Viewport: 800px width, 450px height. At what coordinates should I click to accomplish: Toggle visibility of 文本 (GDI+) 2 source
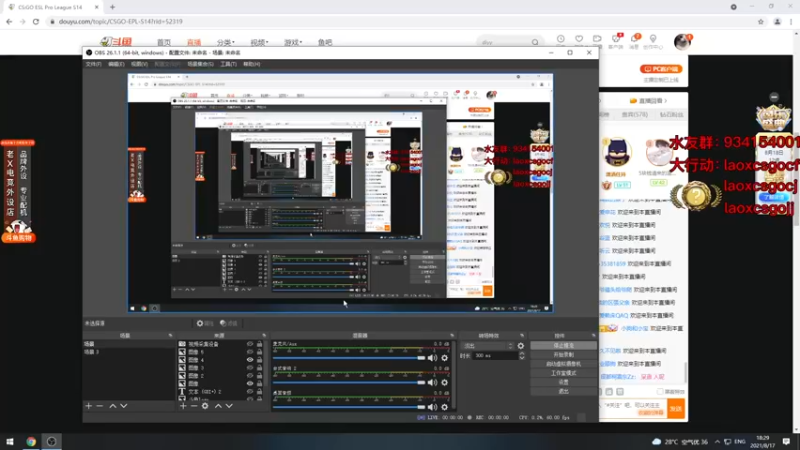[x=250, y=391]
